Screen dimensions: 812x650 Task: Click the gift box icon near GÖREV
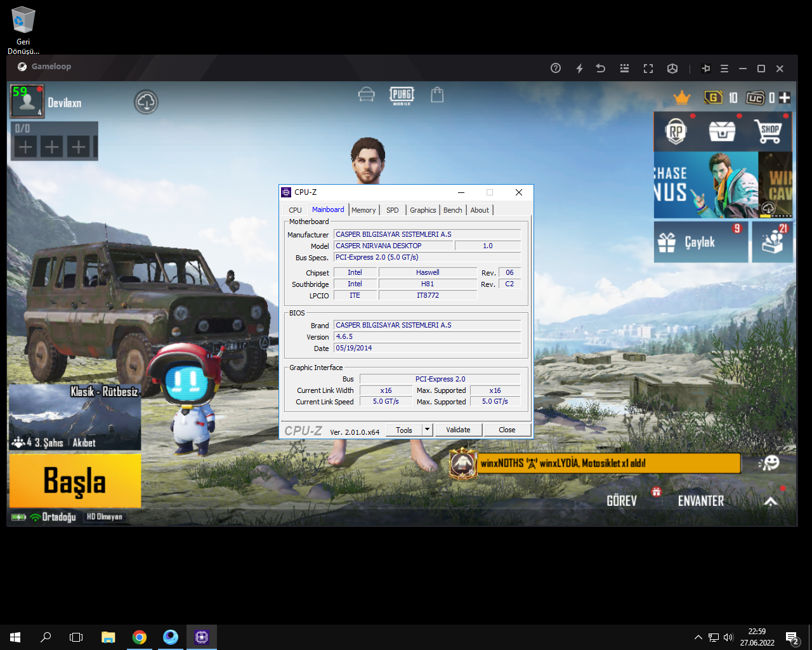click(x=657, y=491)
